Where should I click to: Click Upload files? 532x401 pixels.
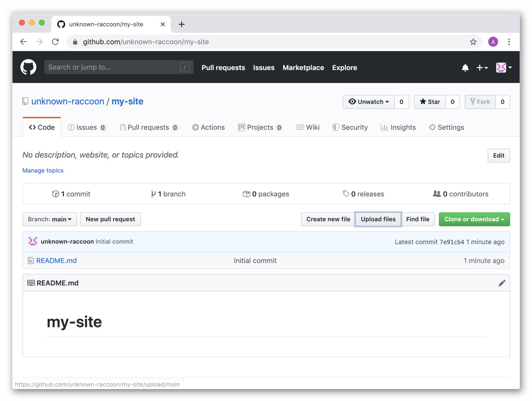point(378,219)
